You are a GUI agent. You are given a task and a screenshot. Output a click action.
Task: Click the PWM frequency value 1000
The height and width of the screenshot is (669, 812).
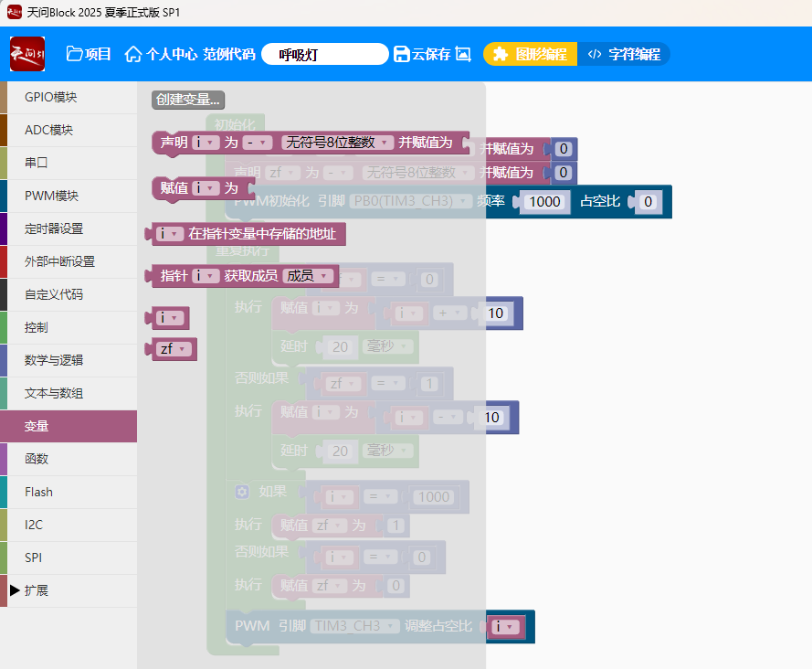(x=545, y=202)
